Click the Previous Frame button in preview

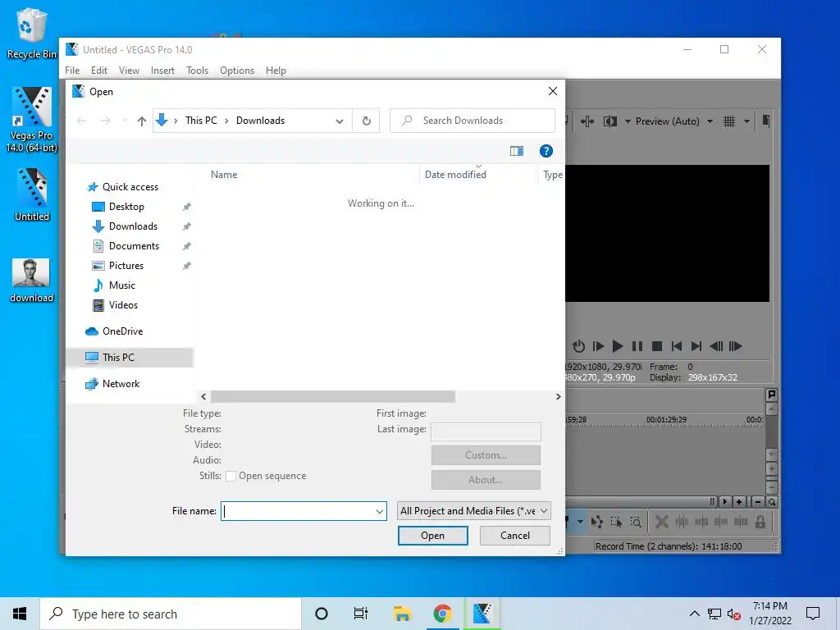point(716,347)
